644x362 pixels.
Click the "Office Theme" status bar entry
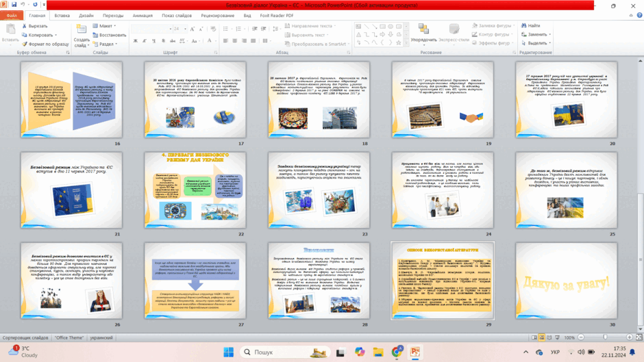coord(69,338)
